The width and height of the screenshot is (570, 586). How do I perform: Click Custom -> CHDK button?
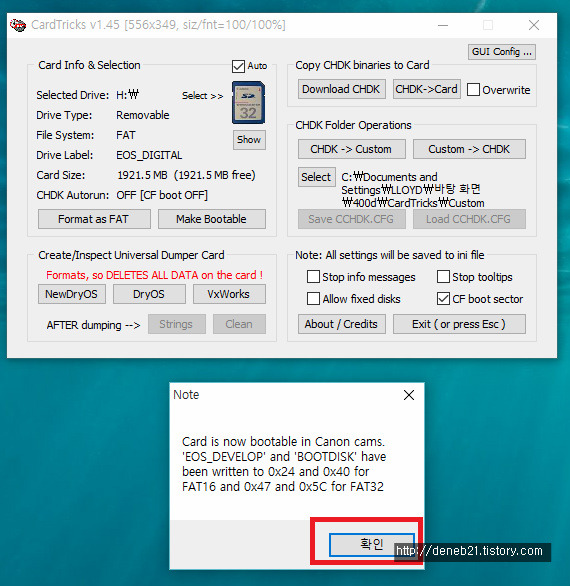(469, 149)
